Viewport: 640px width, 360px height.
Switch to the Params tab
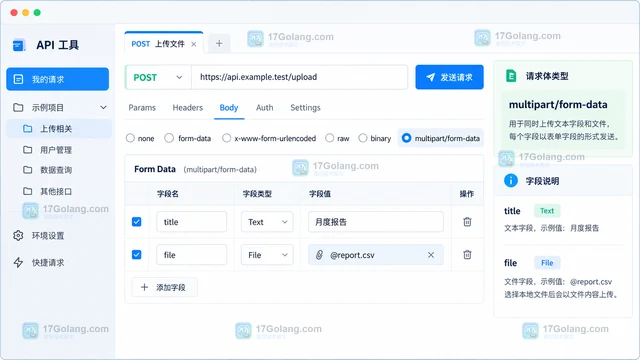pyautogui.click(x=142, y=108)
